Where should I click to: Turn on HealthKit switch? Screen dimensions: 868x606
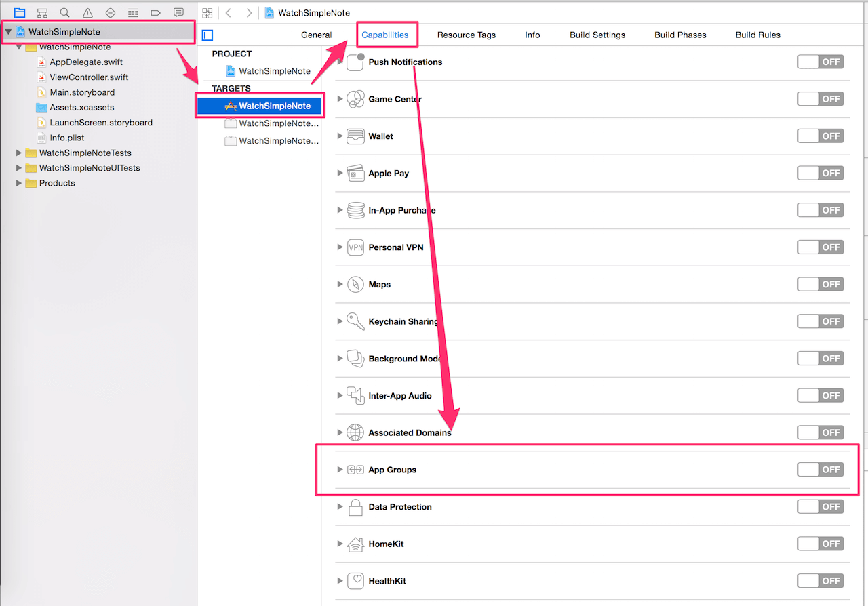click(821, 581)
